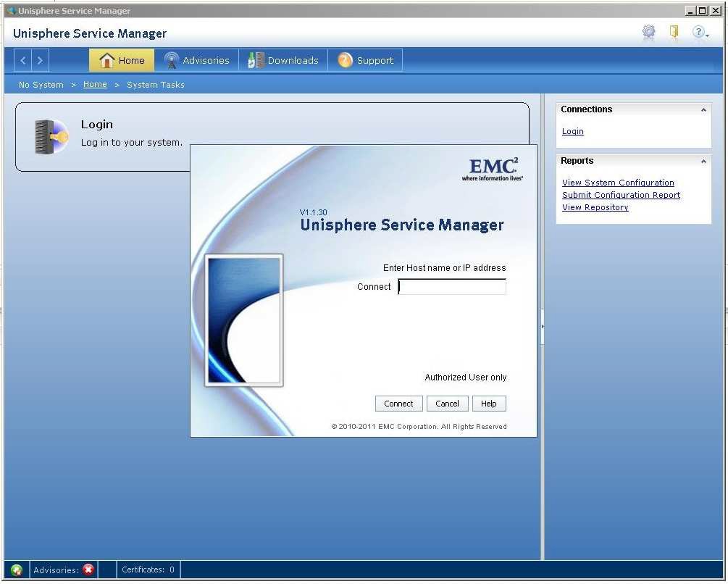The height and width of the screenshot is (584, 728).
Task: Click the exit door icon in header
Action: point(674,32)
